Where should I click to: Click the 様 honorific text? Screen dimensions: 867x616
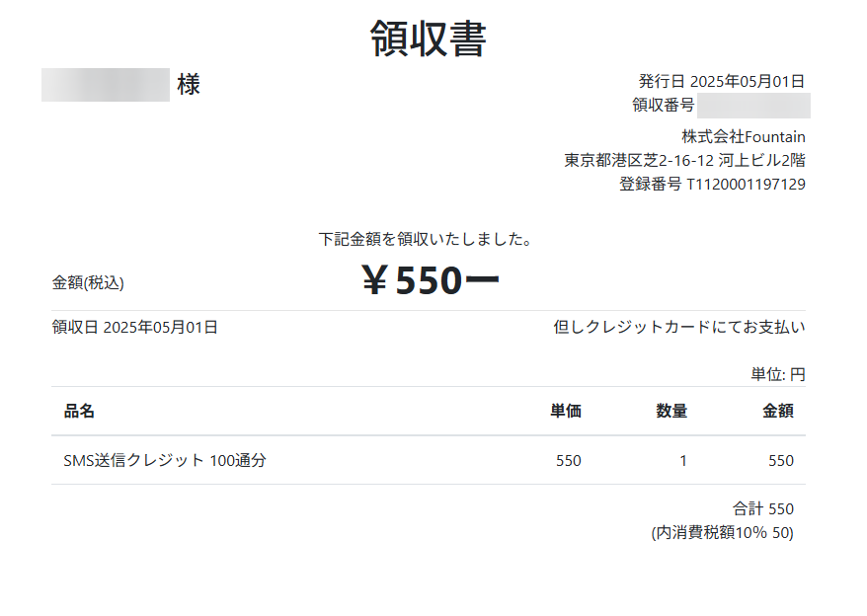point(189,85)
